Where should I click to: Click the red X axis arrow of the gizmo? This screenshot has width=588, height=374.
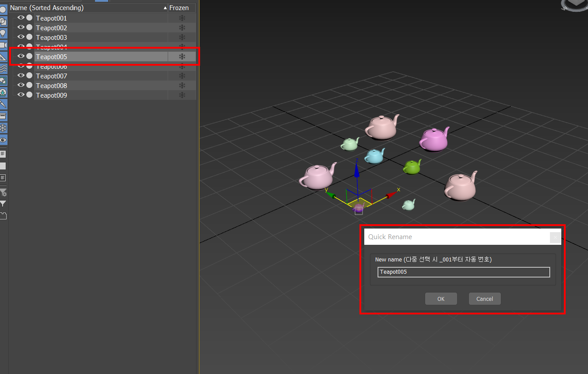pyautogui.click(x=391, y=195)
